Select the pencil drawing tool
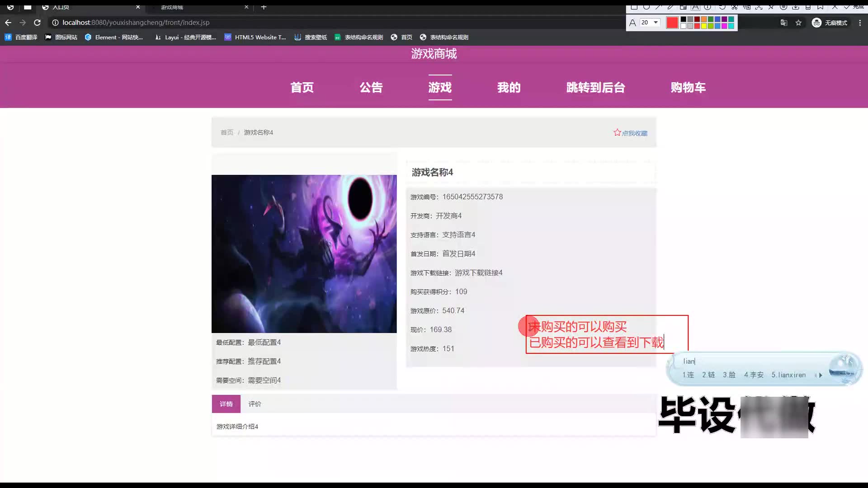The height and width of the screenshot is (488, 868). coord(670,7)
